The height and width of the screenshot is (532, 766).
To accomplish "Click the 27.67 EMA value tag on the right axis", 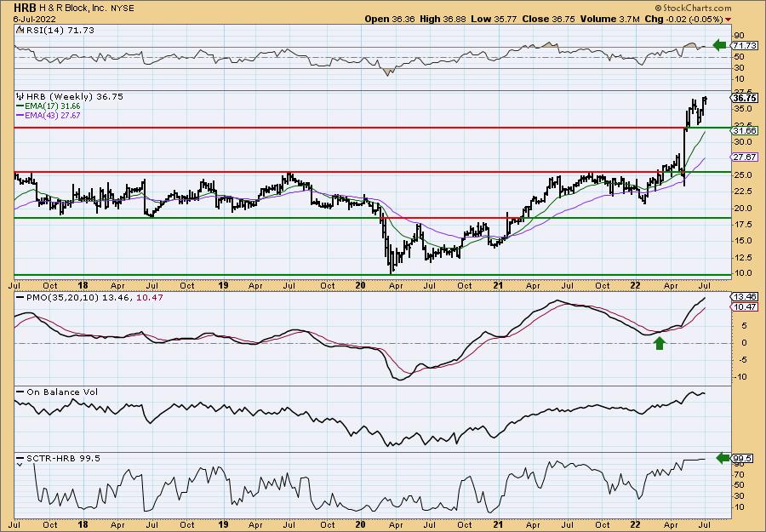I will click(745, 157).
